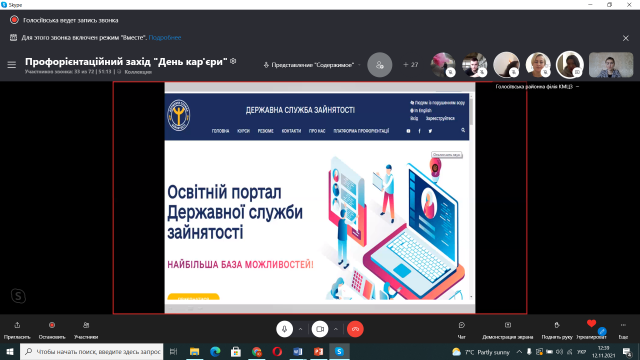Open taskbar clock and date
Screen dimensions: 640x360
(x=603, y=352)
